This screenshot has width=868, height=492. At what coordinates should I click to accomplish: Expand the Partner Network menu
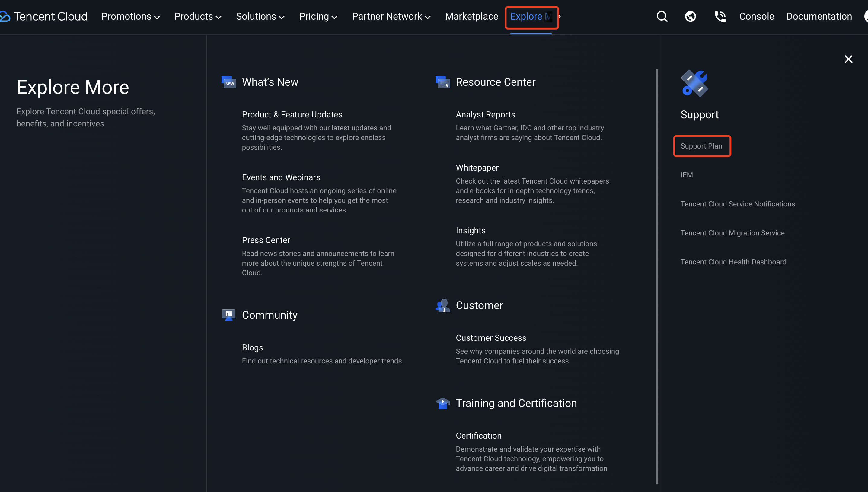click(x=391, y=16)
